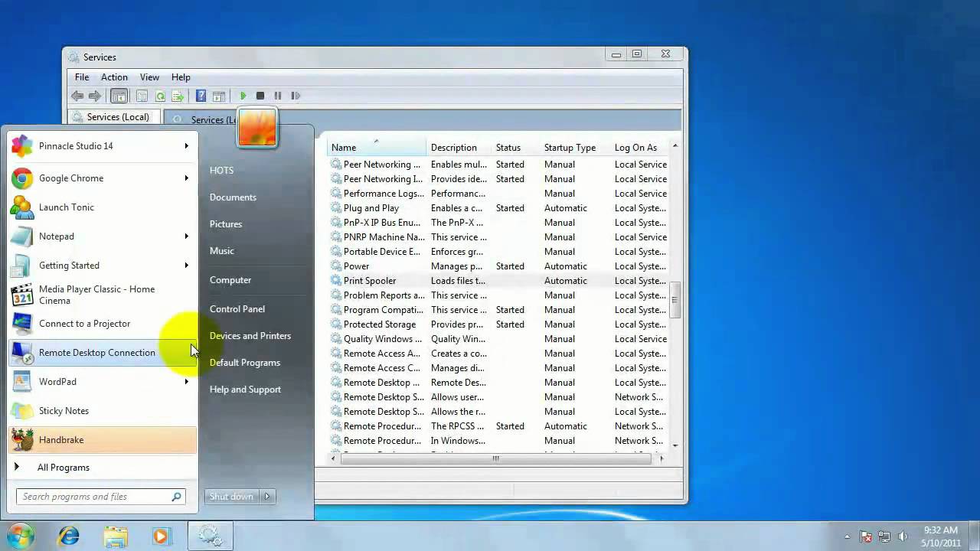This screenshot has height=551, width=980.
Task: Open Remote Desktop Connection entry
Action: 103,353
